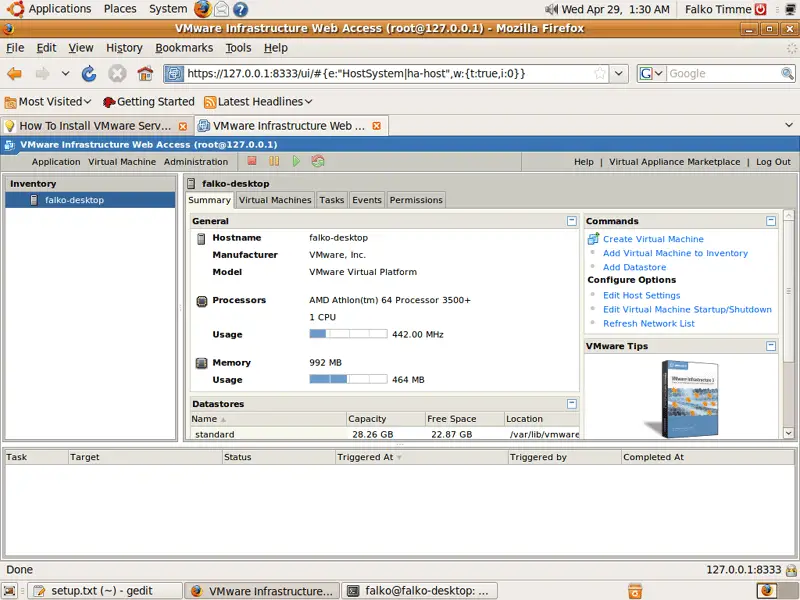Close the How To Install VMware Server tab

(183, 126)
